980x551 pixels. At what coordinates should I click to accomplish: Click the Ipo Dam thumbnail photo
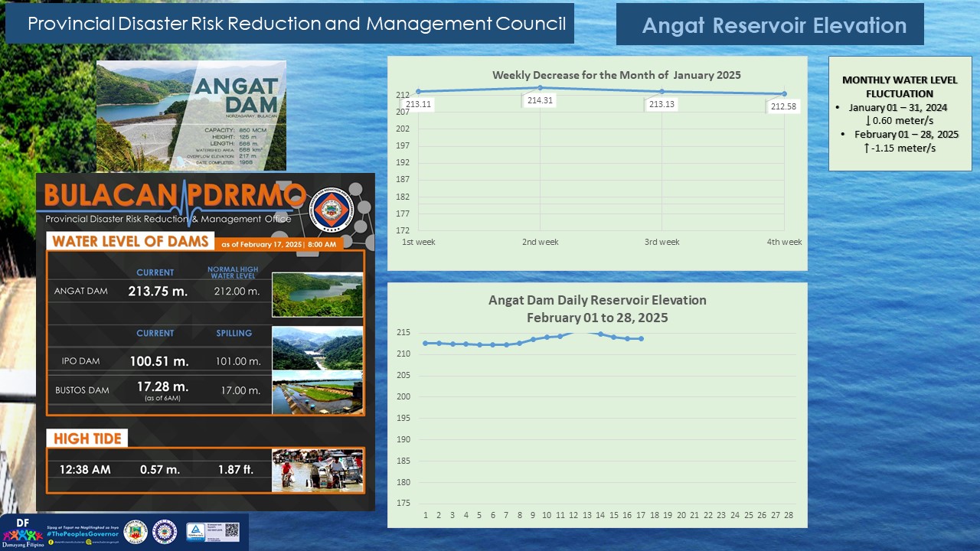tap(317, 348)
